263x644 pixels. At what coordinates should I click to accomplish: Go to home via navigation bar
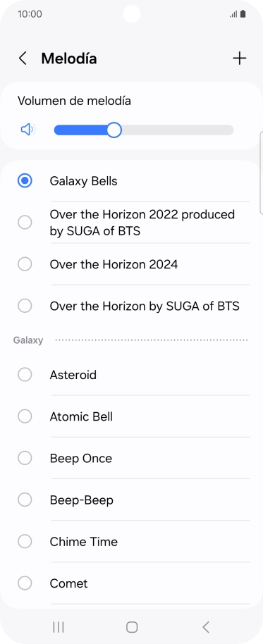[131, 627]
